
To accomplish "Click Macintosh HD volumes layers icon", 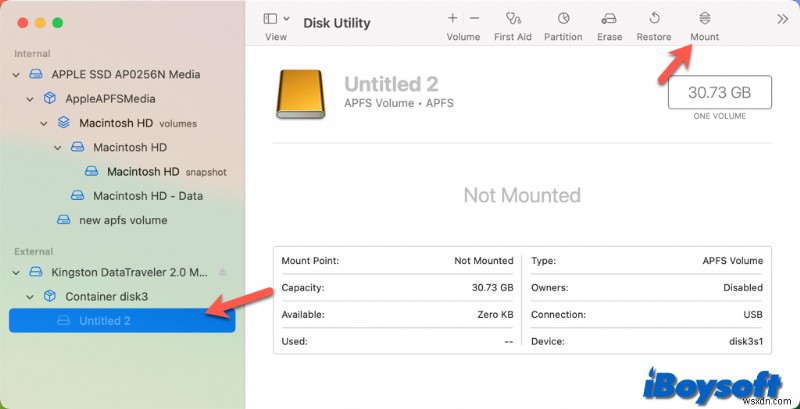I will click(x=63, y=123).
